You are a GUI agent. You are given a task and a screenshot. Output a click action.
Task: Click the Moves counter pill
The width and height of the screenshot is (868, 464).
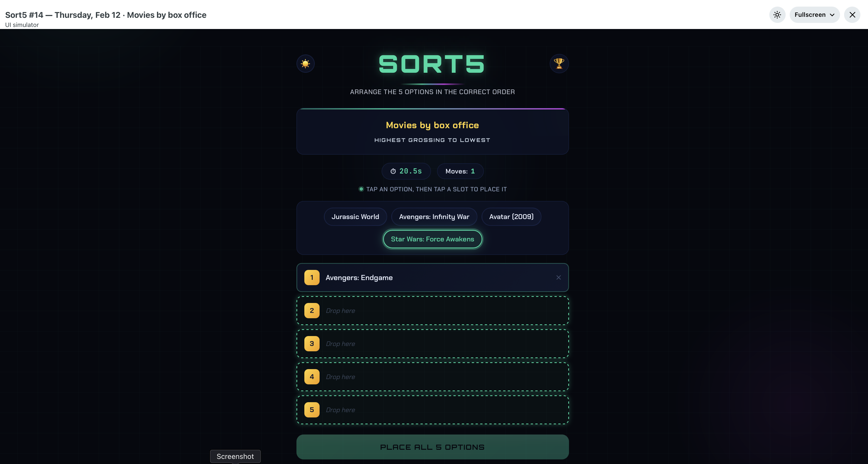[x=460, y=171]
